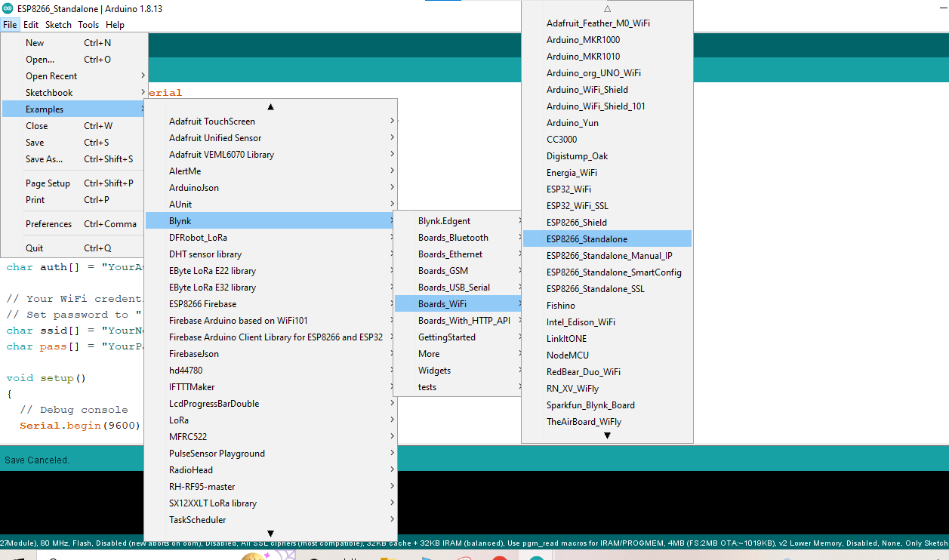Select the Blynk examples entry
Viewport: 949px width, 560px height.
[270, 221]
